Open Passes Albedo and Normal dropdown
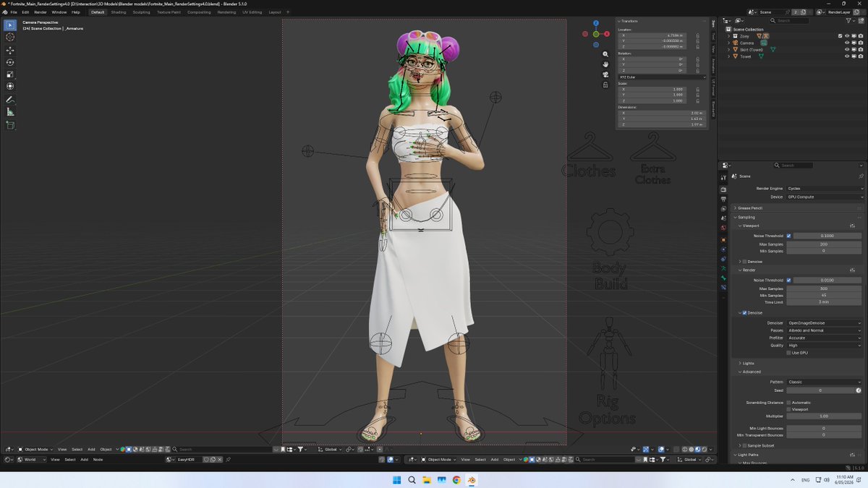 [825, 330]
